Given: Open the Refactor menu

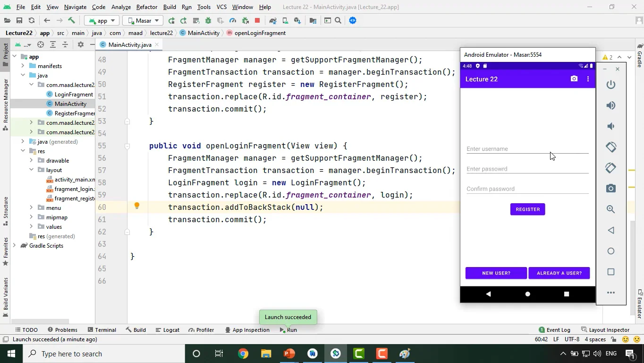Looking at the screenshot, I should tap(146, 7).
